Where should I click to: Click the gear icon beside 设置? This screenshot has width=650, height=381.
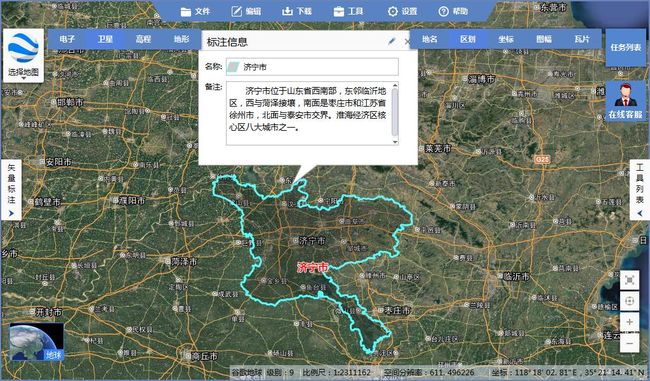click(393, 11)
